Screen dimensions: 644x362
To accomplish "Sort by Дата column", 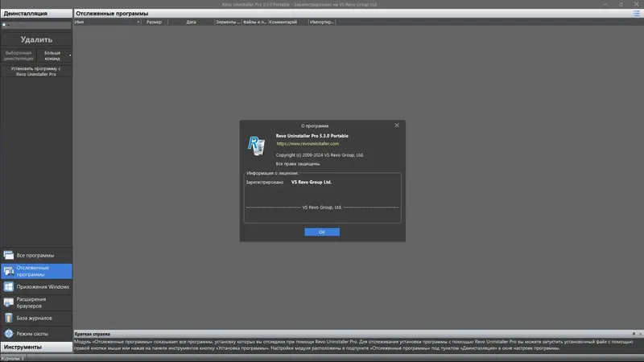I will [191, 23].
